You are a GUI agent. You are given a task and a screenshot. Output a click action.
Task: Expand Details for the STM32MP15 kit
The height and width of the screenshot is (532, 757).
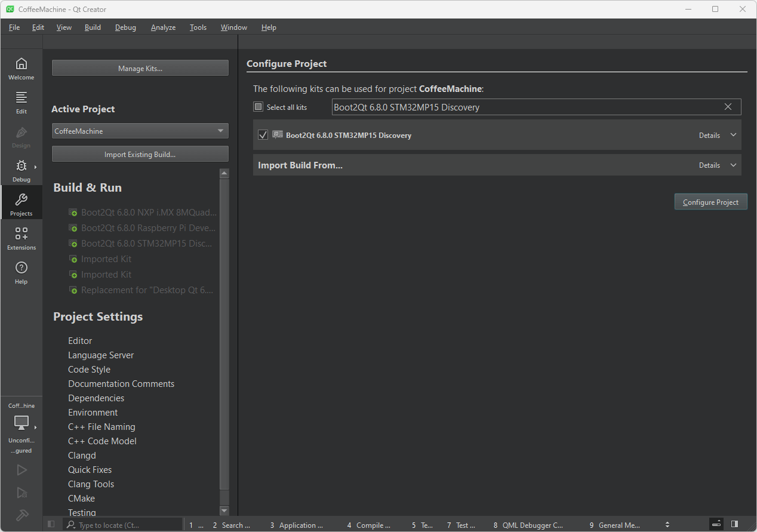tap(718, 135)
